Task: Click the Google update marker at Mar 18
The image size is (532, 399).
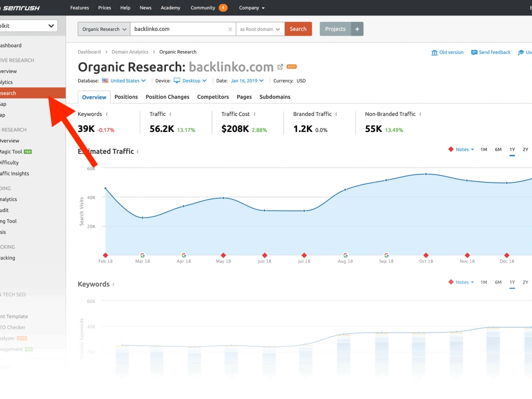Action: (x=143, y=255)
